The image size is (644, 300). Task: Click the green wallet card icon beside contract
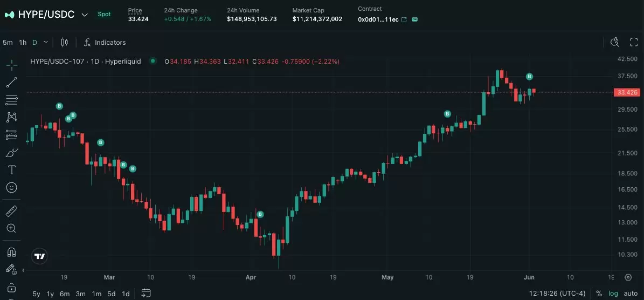[415, 19]
